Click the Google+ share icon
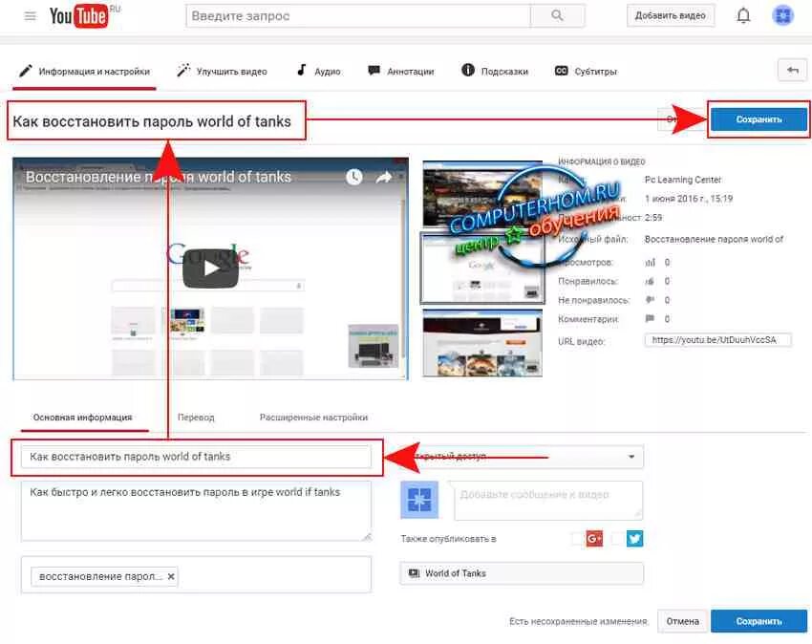 594,539
